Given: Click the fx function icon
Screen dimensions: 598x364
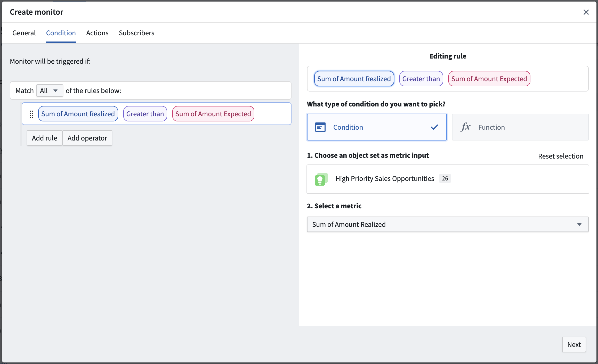Looking at the screenshot, I should click(x=465, y=127).
